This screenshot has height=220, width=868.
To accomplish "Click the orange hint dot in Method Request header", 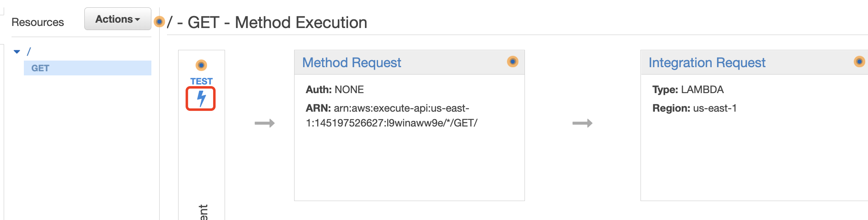I will coord(513,62).
